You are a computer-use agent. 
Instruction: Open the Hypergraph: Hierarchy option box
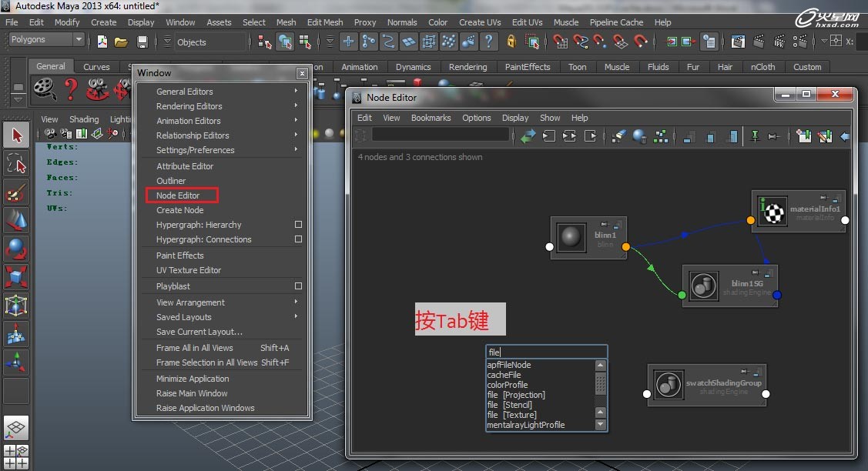coord(298,225)
